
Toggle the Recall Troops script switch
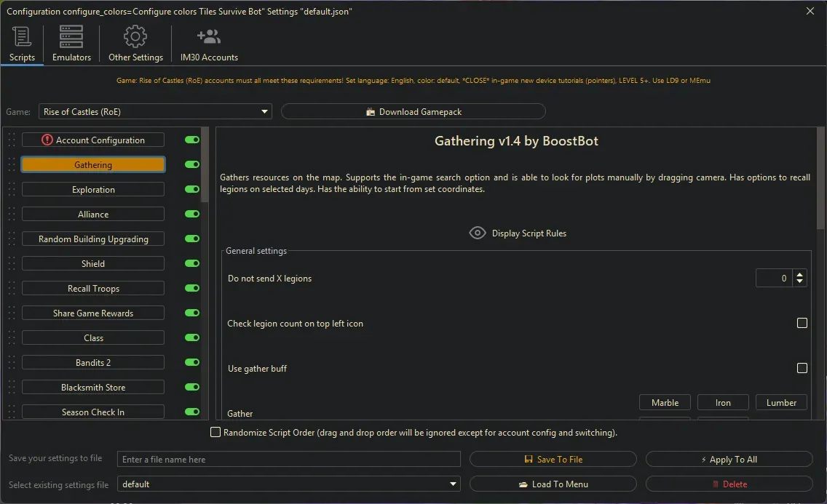192,288
